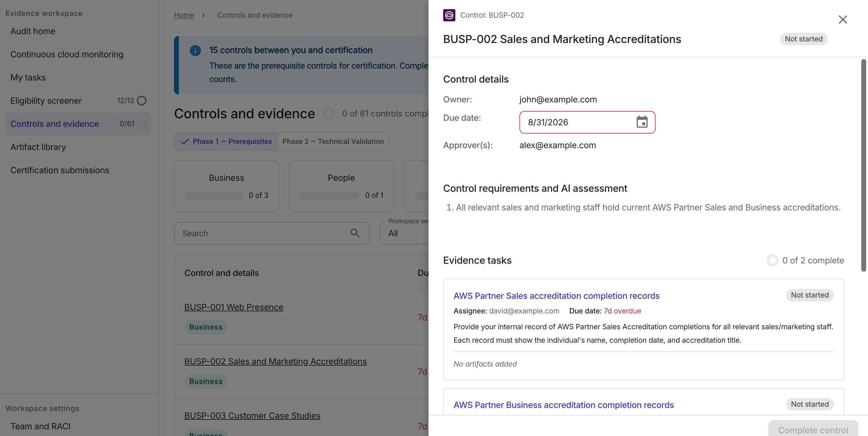Click the Due date input field
Image resolution: width=868 pixels, height=436 pixels.
click(587, 122)
